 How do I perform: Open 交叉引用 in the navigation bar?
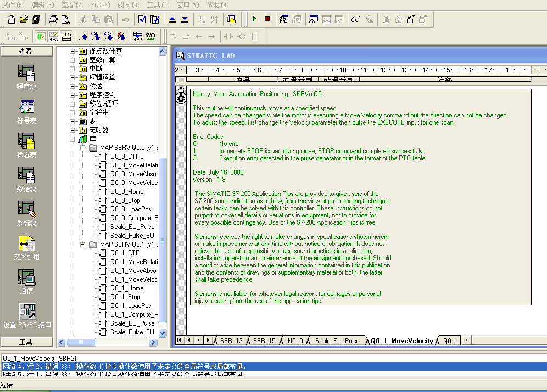(x=26, y=248)
